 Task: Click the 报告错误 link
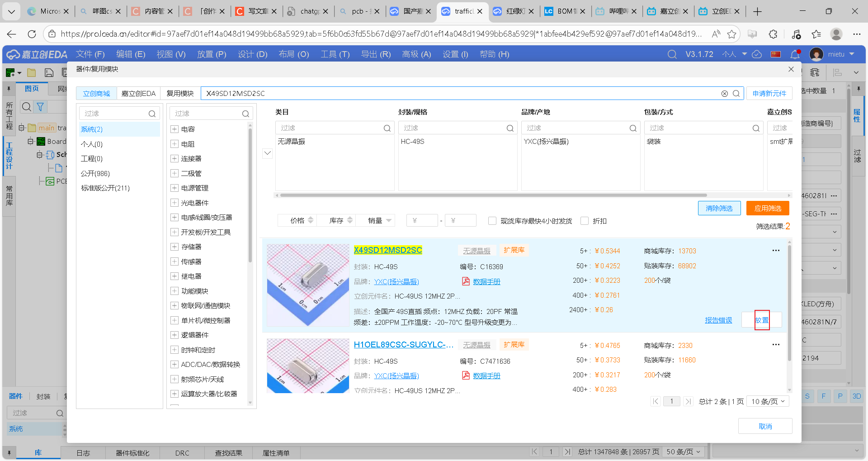718,320
